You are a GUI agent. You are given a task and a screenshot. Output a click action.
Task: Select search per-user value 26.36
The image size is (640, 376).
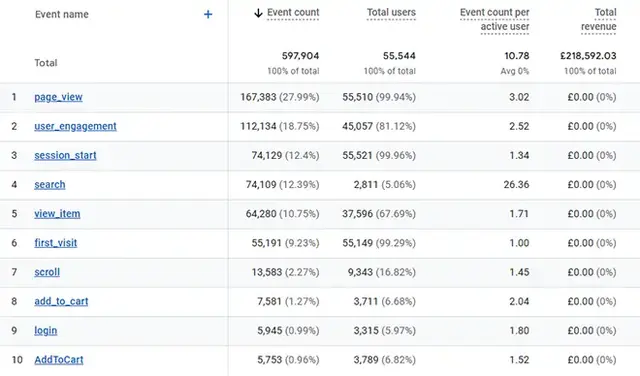(x=516, y=185)
